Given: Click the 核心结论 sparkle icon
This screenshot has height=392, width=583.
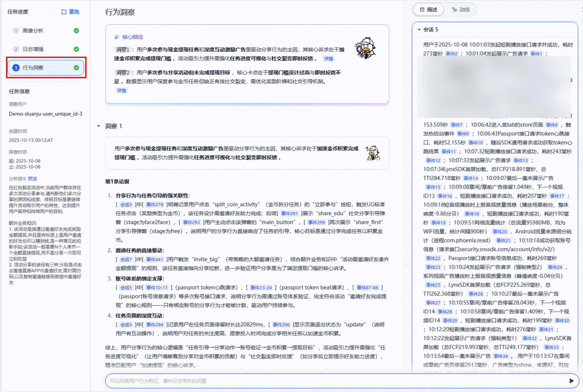Looking at the screenshot, I should tap(117, 37).
